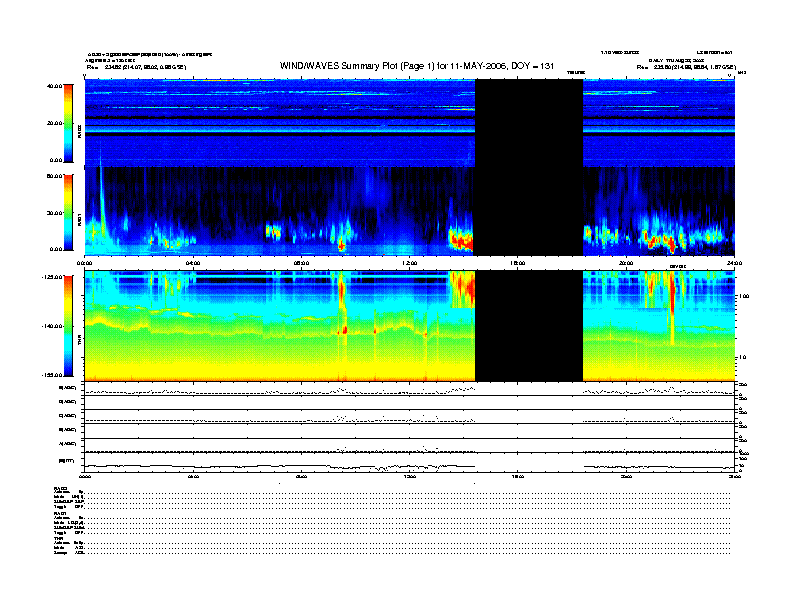Click black data gap in the RAD2 panel
The width and height of the screenshot is (792, 612).
(x=529, y=123)
